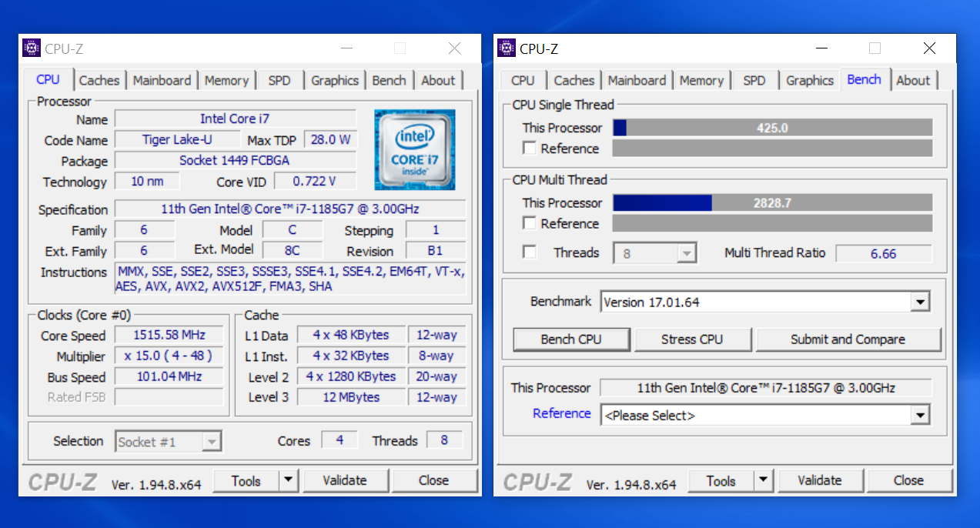Click the Multiplier value "x 15.0 ( 4 - 48 )"
This screenshot has height=528, width=980.
tap(169, 356)
